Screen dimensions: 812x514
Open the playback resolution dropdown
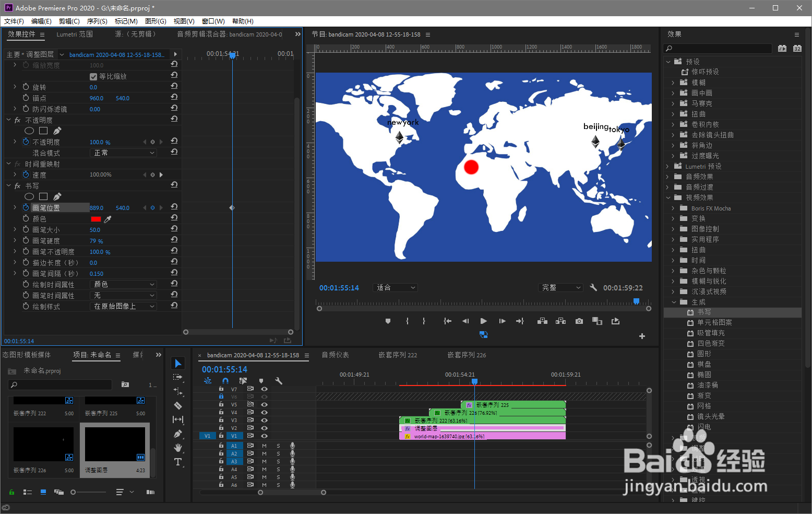(x=560, y=287)
